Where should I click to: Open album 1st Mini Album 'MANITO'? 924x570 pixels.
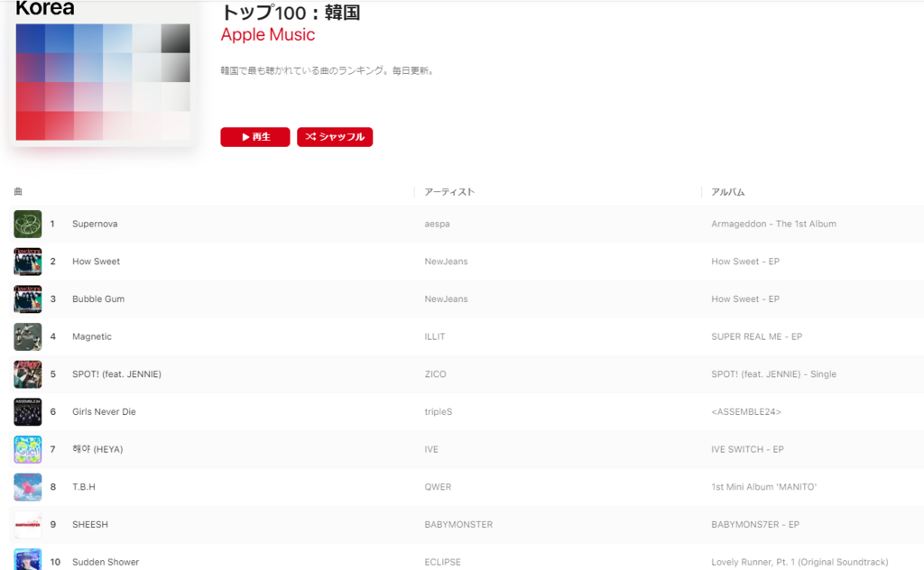763,487
